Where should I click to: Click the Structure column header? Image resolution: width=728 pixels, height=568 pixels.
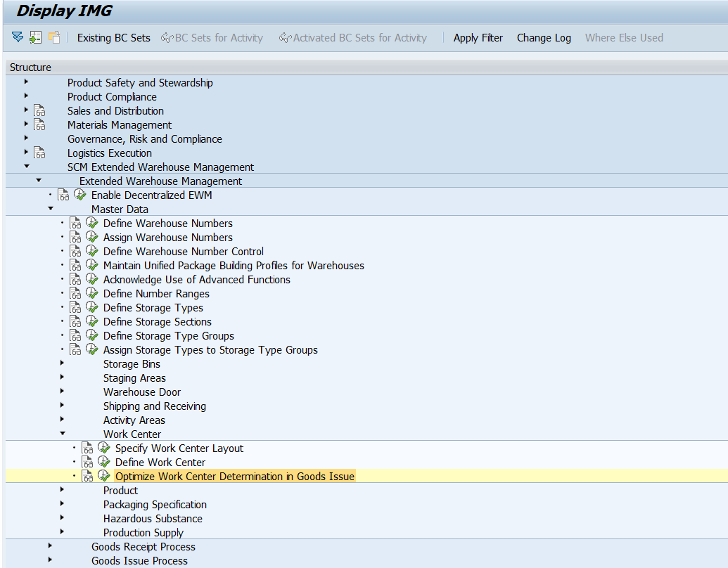[x=366, y=67]
